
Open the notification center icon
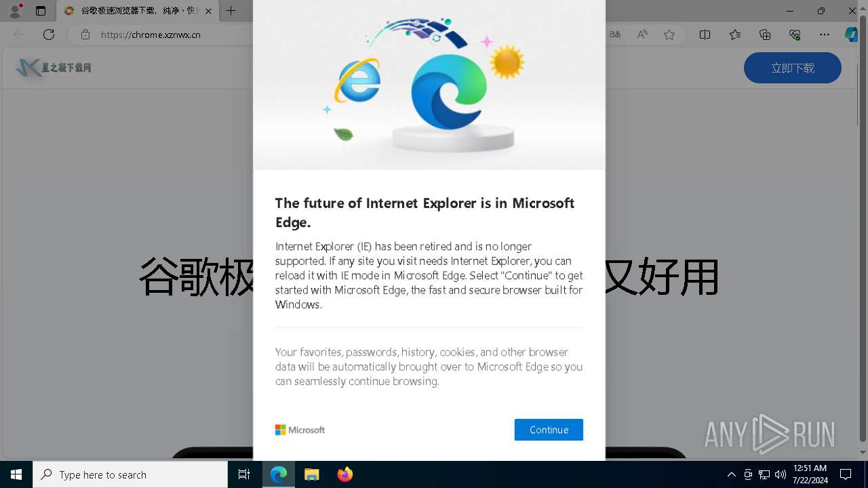coord(846,474)
